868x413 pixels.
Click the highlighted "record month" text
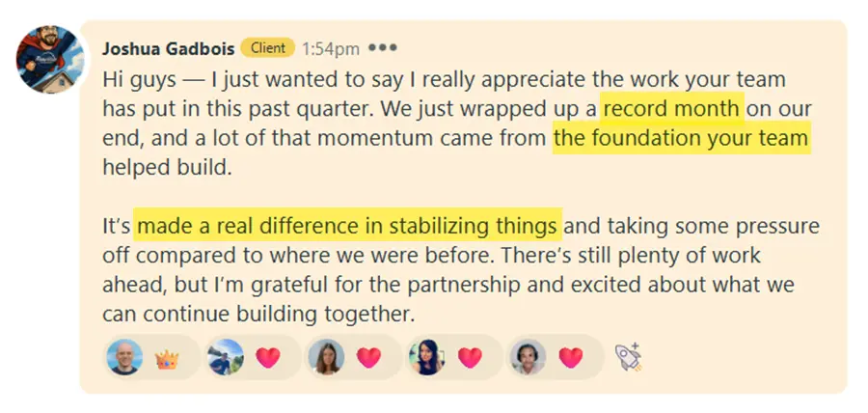pos(671,109)
